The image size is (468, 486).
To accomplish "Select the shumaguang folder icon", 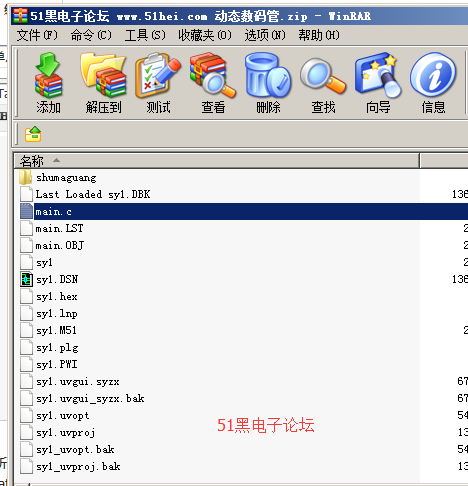I will point(26,177).
